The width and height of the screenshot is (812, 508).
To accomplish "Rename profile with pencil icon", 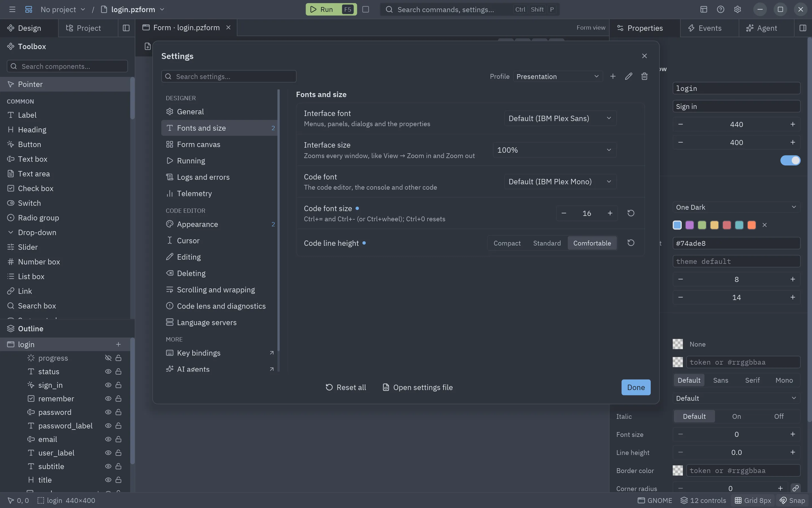I will point(628,76).
